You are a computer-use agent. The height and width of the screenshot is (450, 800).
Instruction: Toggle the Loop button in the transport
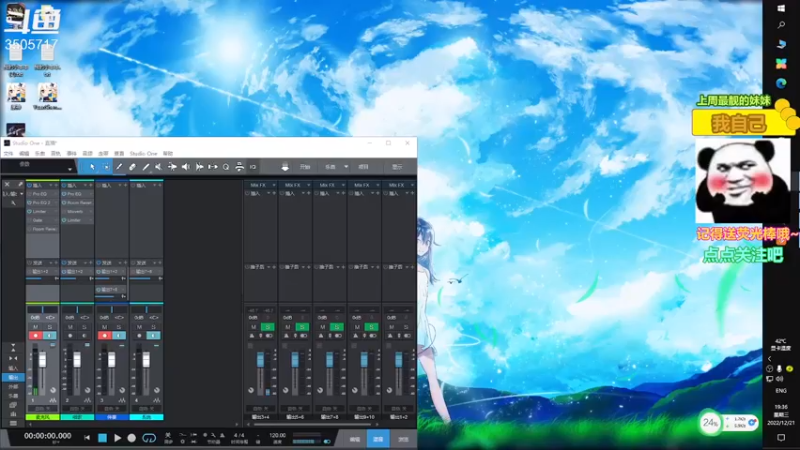pos(149,438)
